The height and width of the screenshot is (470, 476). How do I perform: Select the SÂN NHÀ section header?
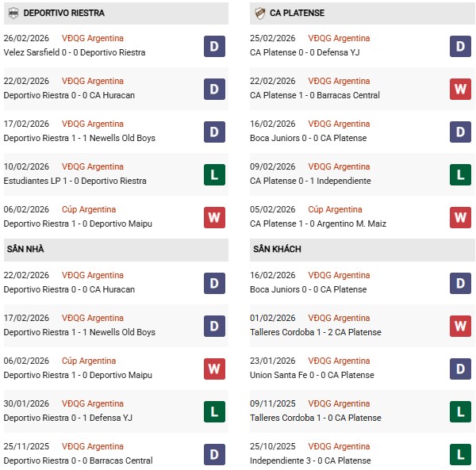25,249
